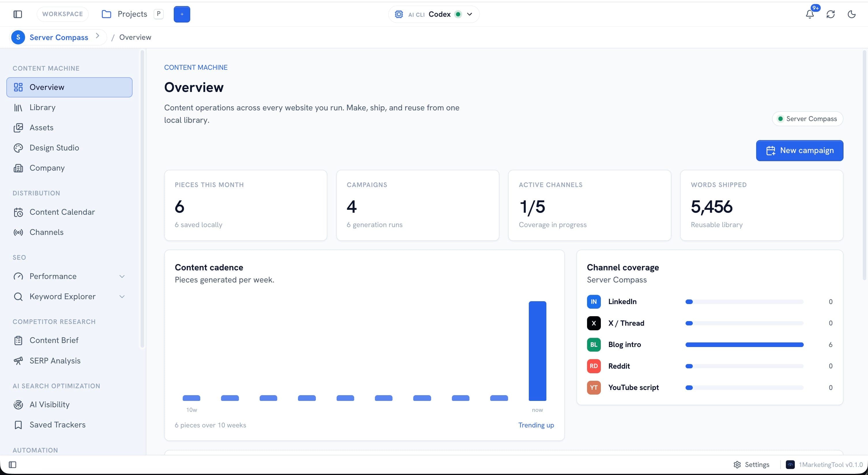Image resolution: width=868 pixels, height=475 pixels.
Task: Click the Blog intro BL badge
Action: tap(594, 344)
